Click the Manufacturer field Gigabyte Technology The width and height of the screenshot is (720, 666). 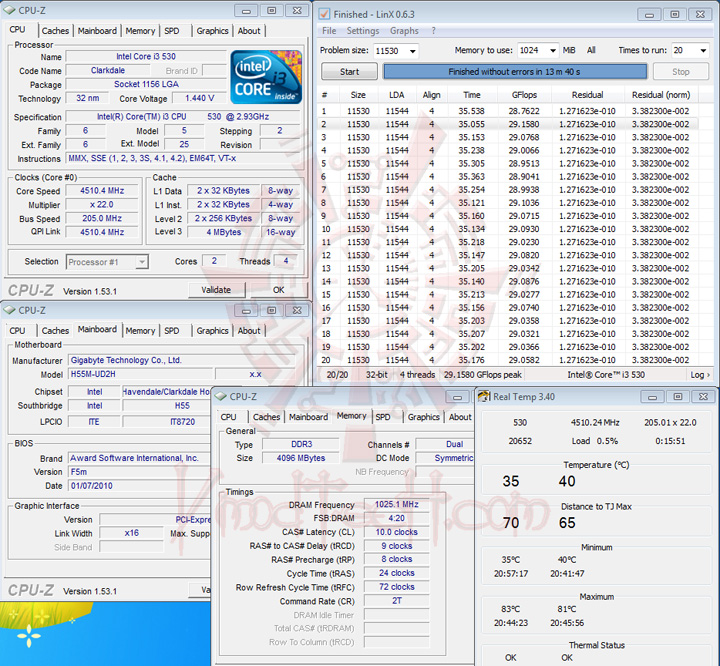tap(181, 361)
